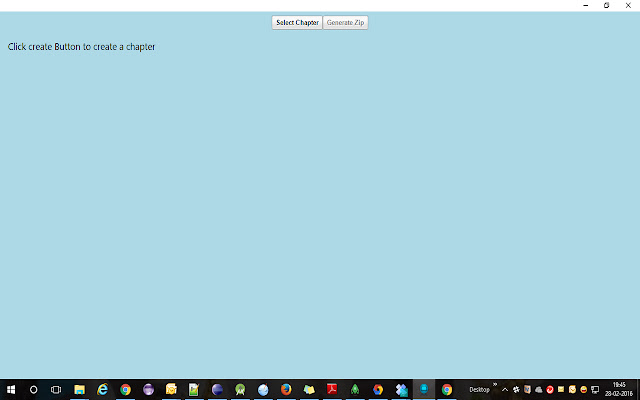Viewport: 640px width, 400px height.
Task: Launch Firefox from the taskbar
Action: coord(286,389)
